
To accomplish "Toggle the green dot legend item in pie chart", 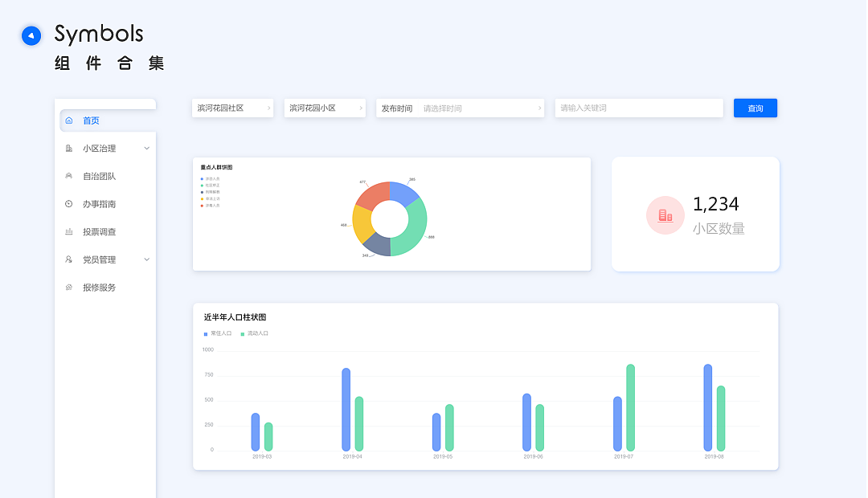I will [x=211, y=186].
